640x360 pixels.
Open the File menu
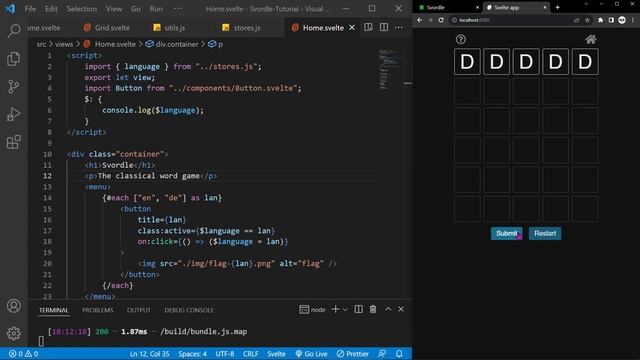(x=30, y=9)
